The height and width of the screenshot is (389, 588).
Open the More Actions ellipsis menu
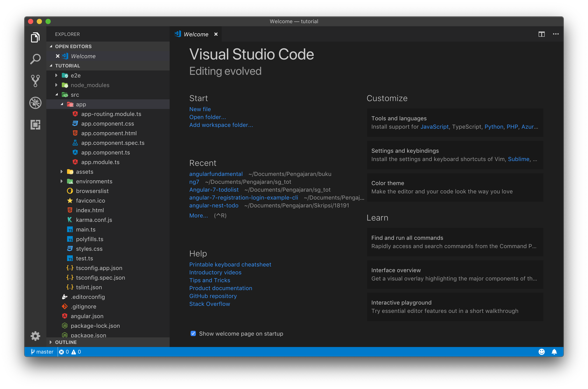click(x=556, y=34)
